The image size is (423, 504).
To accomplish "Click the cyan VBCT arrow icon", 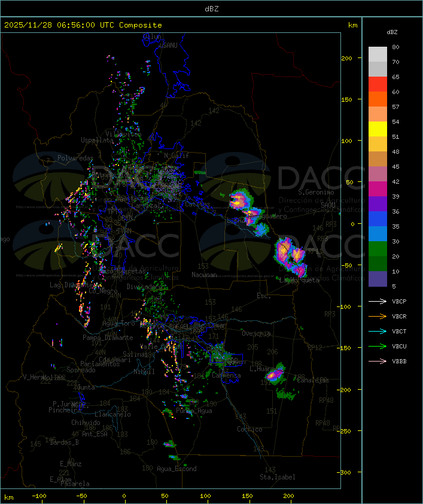I will (378, 331).
